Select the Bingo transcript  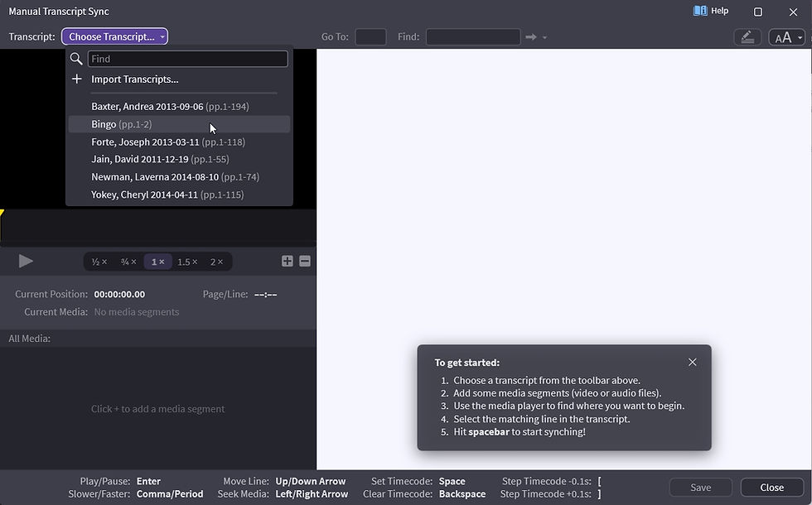pos(105,123)
